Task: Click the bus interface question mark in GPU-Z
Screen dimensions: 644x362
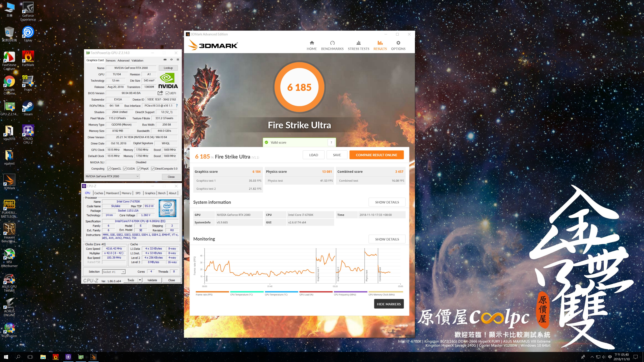Action: (x=177, y=105)
